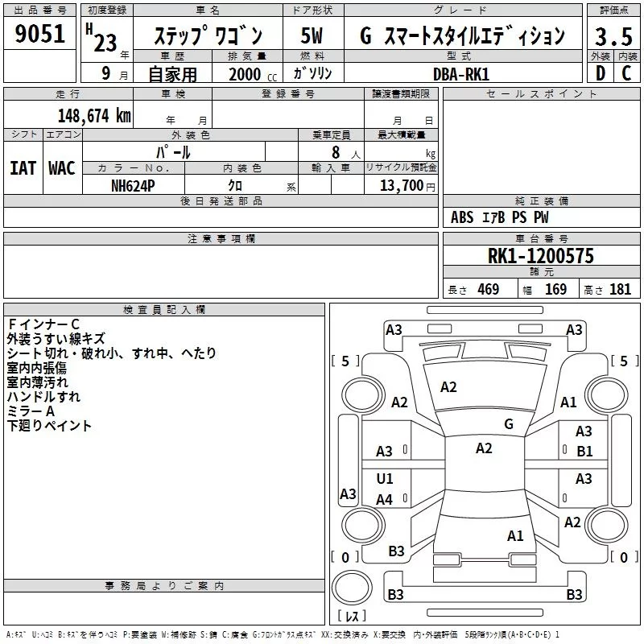Select the chassis number RK1-1200575

point(541,256)
